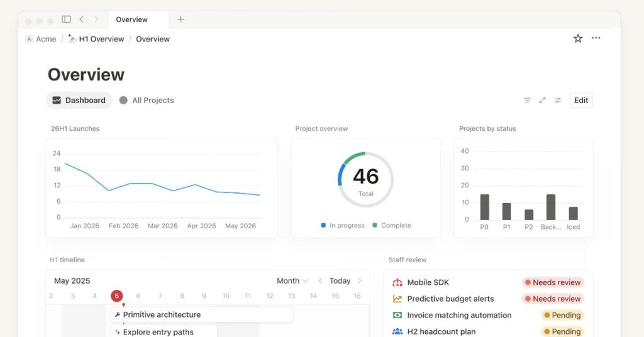The width and height of the screenshot is (644, 337).
Task: Open Mobile SDK Needs review status
Action: point(552,283)
